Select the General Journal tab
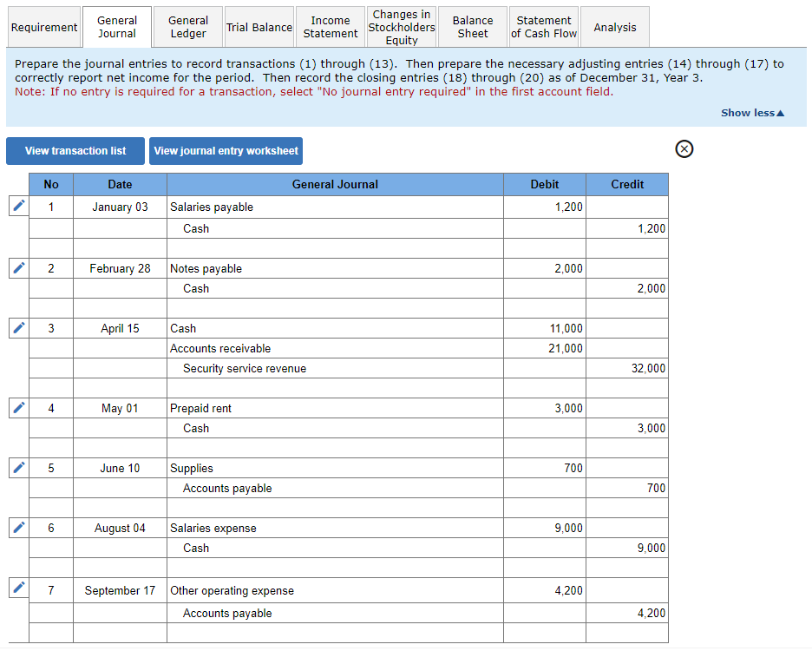The width and height of the screenshot is (812, 651). pyautogui.click(x=117, y=27)
